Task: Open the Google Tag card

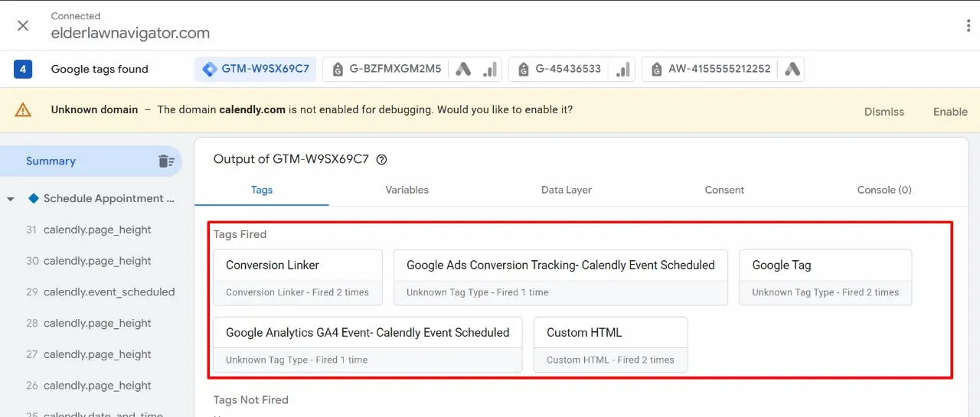Action: 825,278
